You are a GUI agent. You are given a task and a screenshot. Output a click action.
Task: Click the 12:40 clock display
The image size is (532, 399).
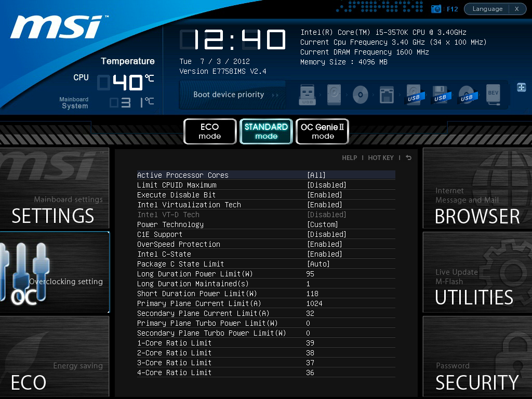coord(233,39)
